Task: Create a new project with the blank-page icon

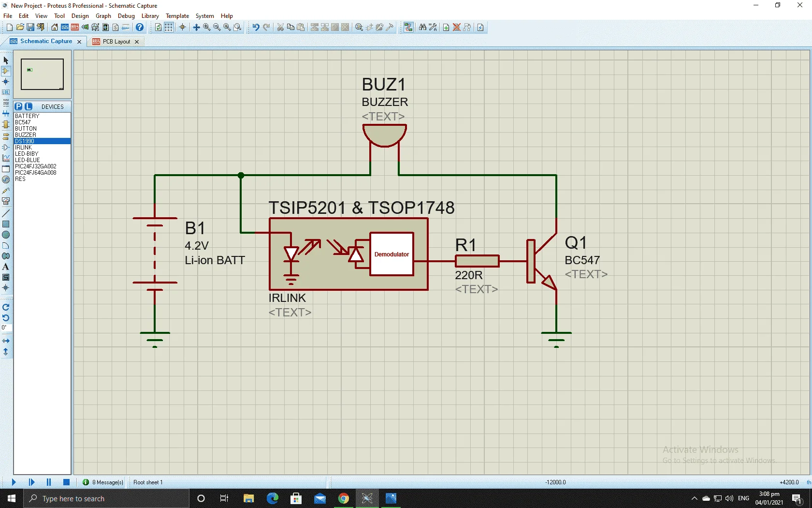Action: pos(10,28)
